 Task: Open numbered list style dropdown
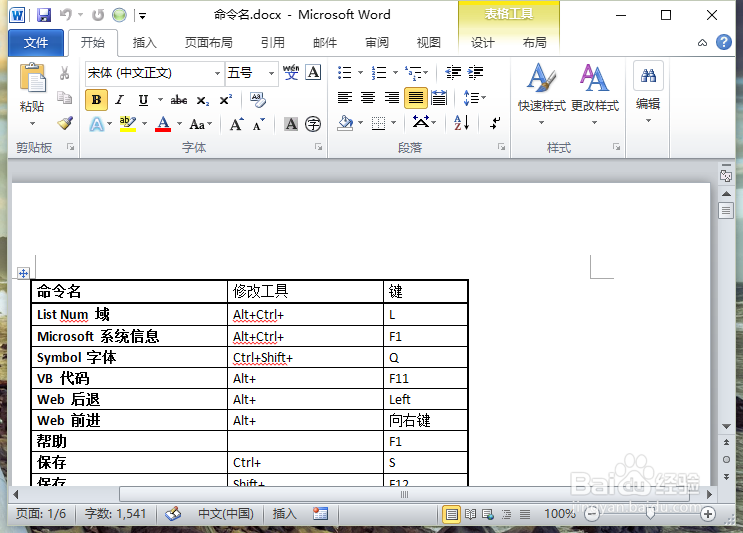coord(395,72)
